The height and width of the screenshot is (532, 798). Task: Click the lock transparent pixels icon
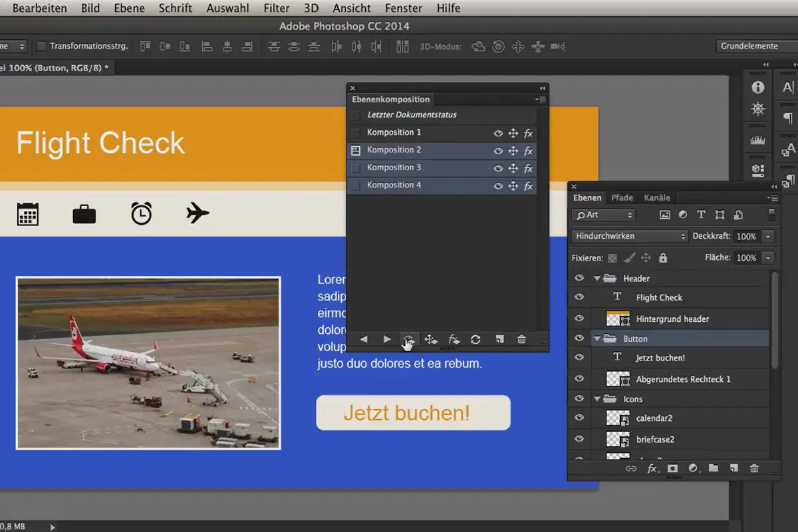(x=612, y=257)
